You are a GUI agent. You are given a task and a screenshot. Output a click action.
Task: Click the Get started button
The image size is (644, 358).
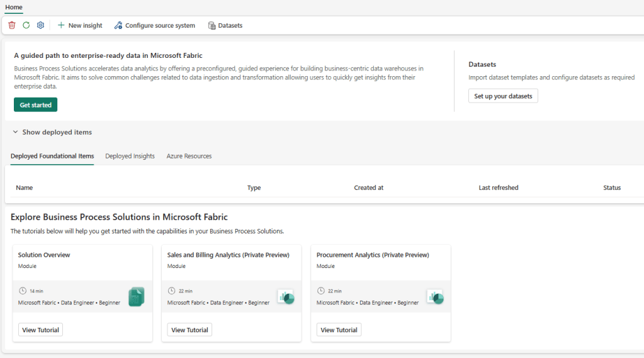tap(36, 104)
